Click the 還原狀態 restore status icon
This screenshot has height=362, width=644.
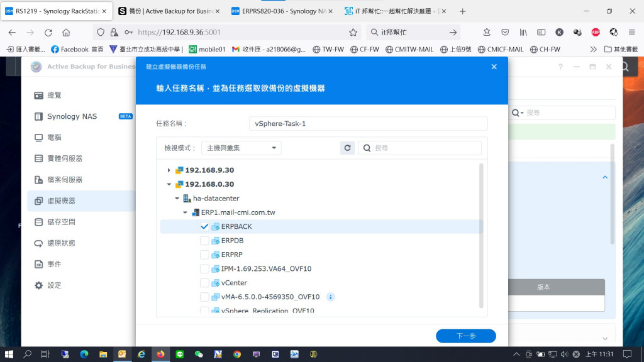(x=38, y=243)
